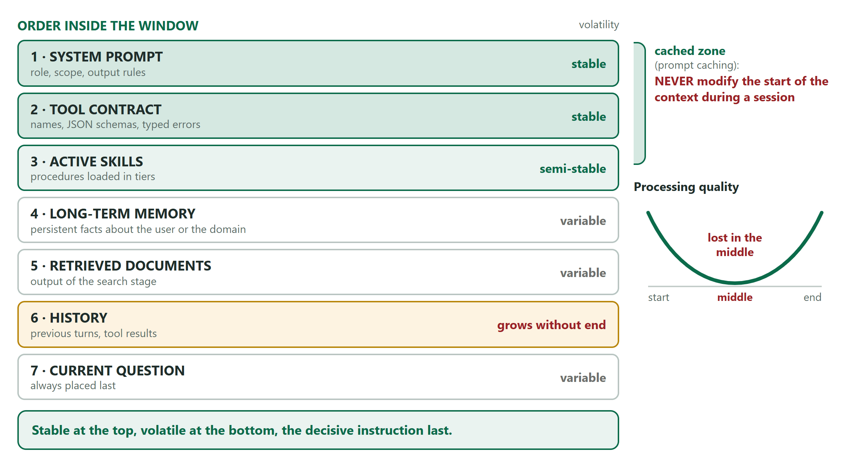Viewport: 868px width, 468px height.
Task: Click 'role, scope, output rules' subtitle
Action: (88, 72)
